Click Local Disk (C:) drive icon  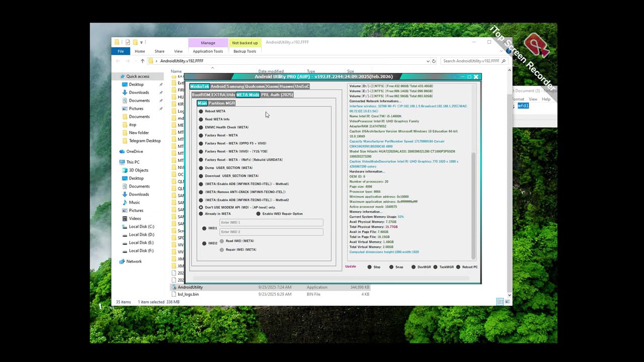pos(125,227)
